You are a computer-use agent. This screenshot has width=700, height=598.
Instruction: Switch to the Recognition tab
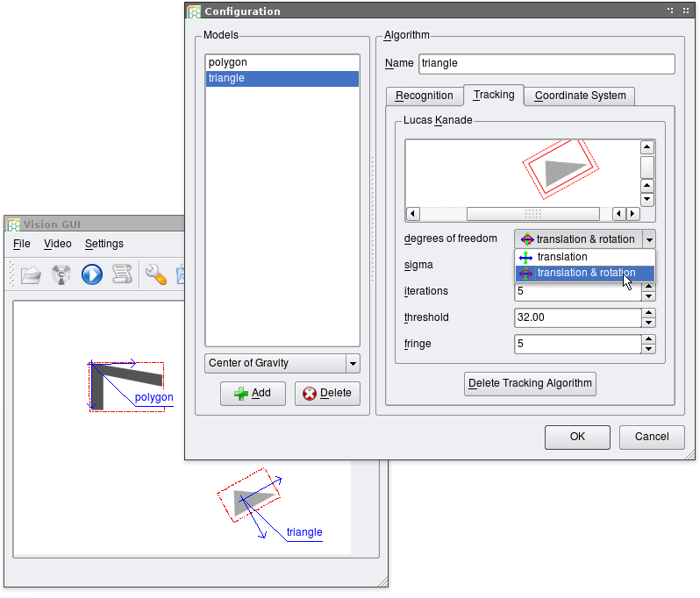(424, 96)
